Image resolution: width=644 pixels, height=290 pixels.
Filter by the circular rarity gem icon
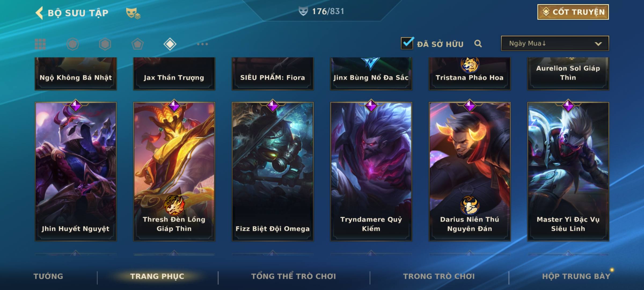click(73, 44)
